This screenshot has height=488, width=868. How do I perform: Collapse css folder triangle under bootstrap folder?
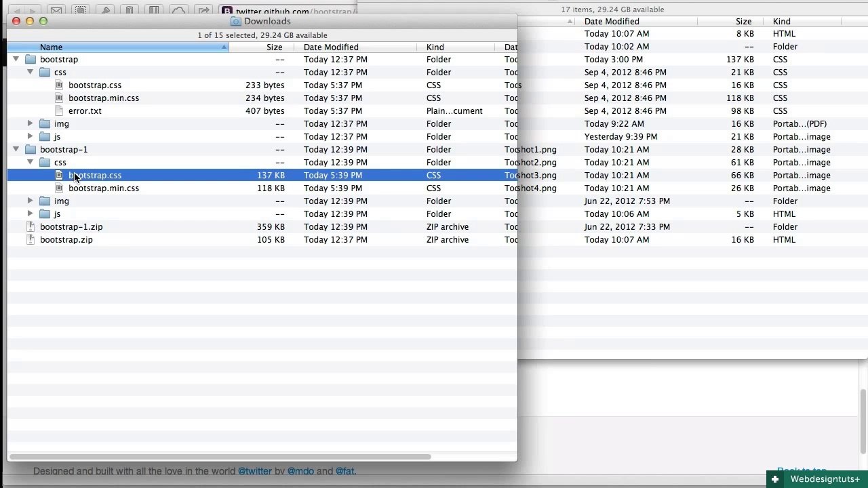(30, 72)
